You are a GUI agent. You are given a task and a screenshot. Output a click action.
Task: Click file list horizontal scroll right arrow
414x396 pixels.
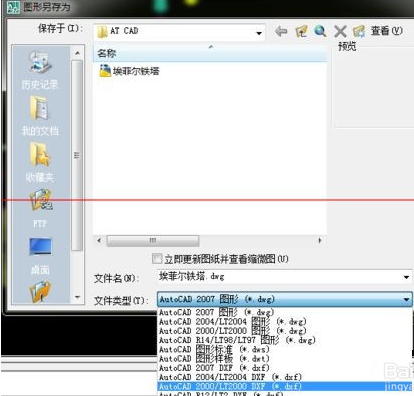[320, 240]
